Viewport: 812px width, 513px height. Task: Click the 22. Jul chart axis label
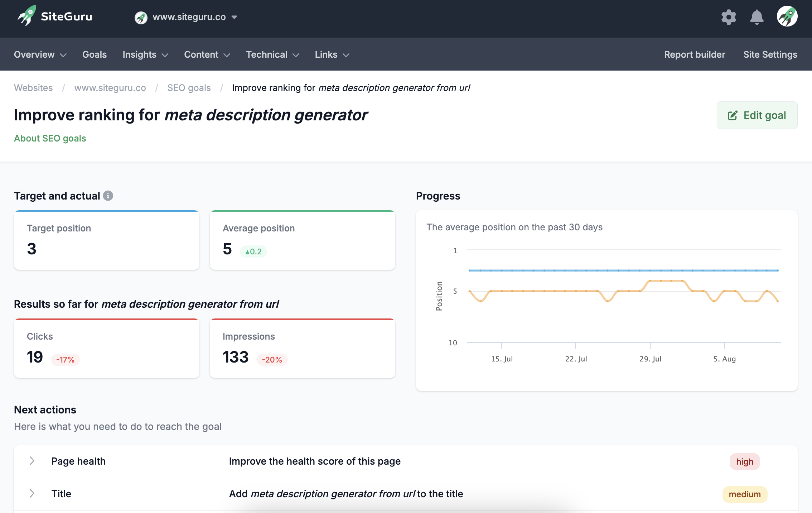(576, 359)
